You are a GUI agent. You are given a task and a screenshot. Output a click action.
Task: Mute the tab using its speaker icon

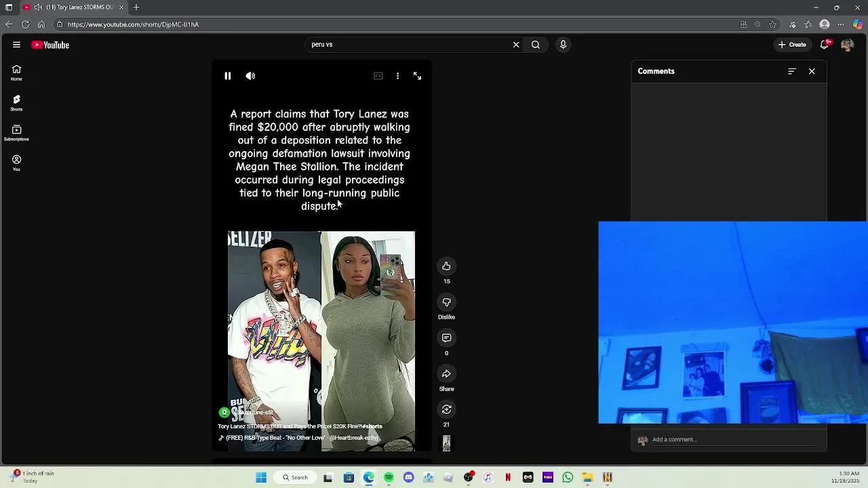(x=38, y=7)
